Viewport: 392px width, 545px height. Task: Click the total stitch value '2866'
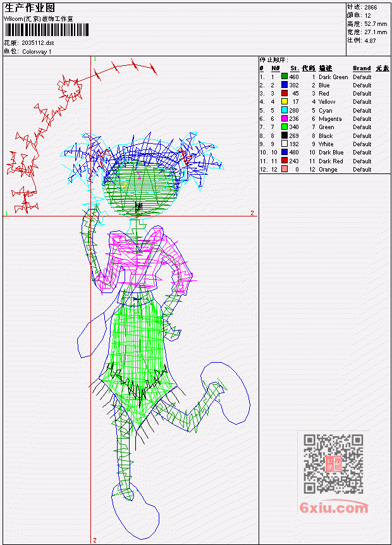click(x=371, y=7)
